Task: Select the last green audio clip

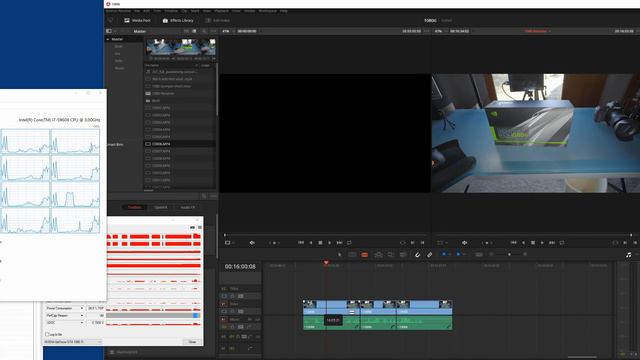Action: (424, 322)
